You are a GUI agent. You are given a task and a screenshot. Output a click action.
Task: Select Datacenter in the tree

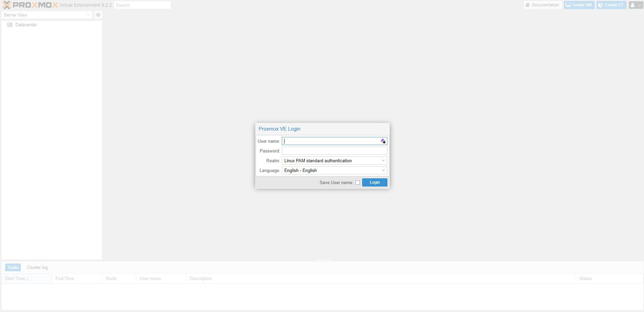tap(26, 25)
